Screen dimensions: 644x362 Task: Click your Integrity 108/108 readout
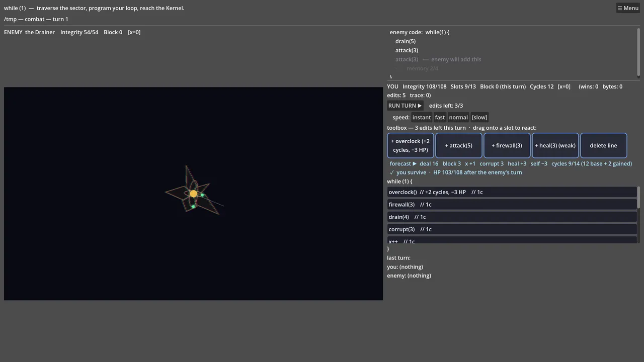(x=425, y=86)
